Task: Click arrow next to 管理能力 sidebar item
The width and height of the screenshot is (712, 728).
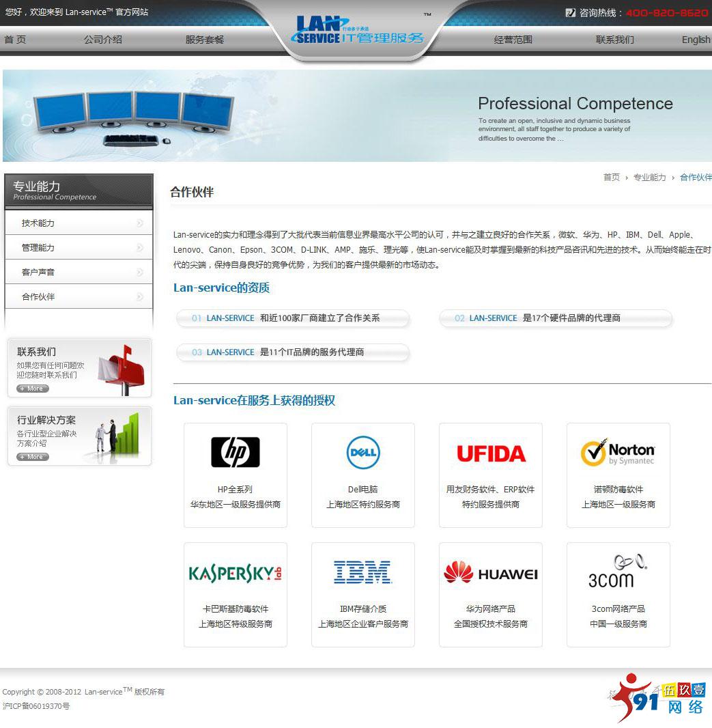Action: (x=140, y=247)
